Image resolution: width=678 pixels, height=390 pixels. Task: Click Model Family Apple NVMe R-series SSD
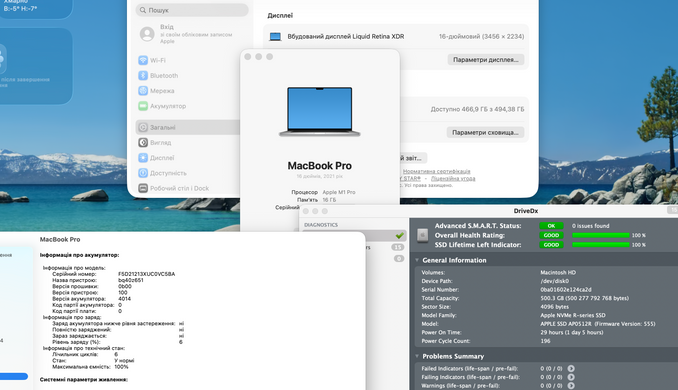point(572,315)
